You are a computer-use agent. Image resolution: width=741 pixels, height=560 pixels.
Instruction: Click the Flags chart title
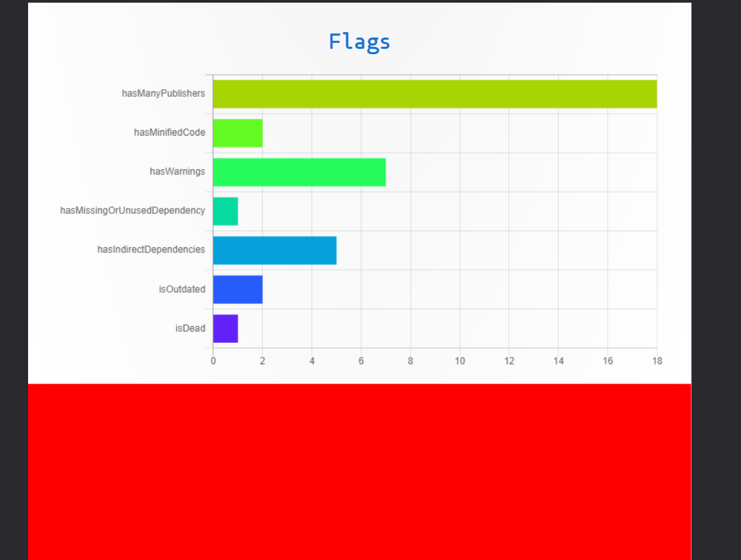pyautogui.click(x=360, y=42)
